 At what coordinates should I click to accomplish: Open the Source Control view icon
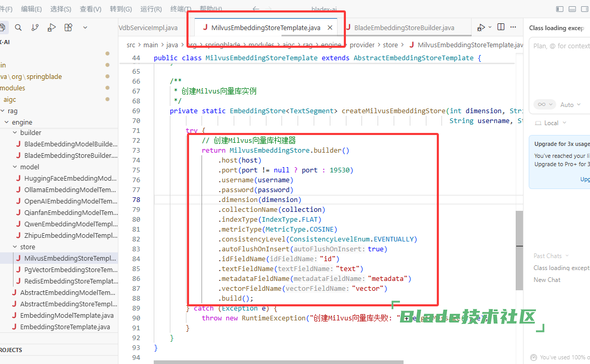click(35, 28)
